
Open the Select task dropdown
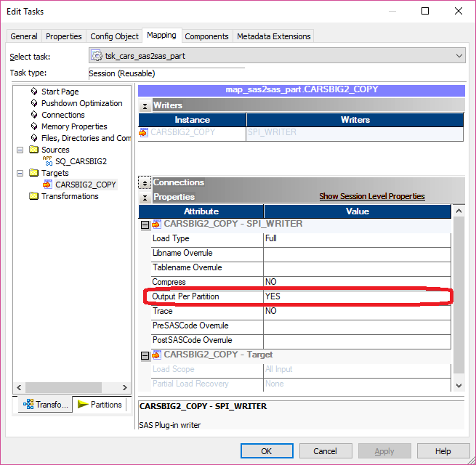point(458,56)
